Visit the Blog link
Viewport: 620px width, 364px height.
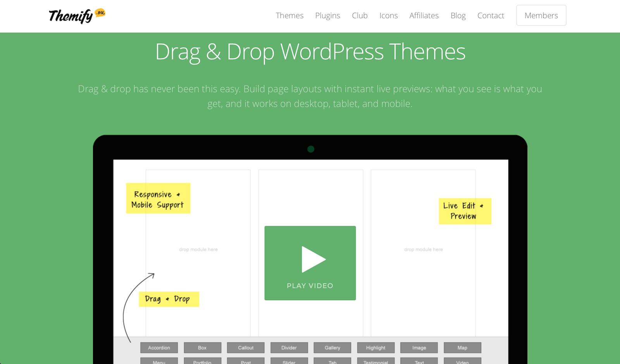[458, 15]
